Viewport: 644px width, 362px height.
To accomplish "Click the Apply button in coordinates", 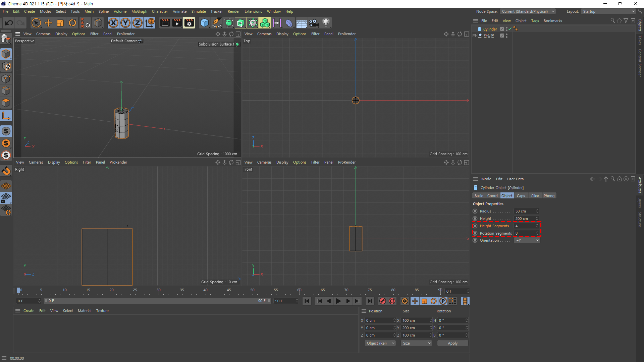I will [452, 343].
